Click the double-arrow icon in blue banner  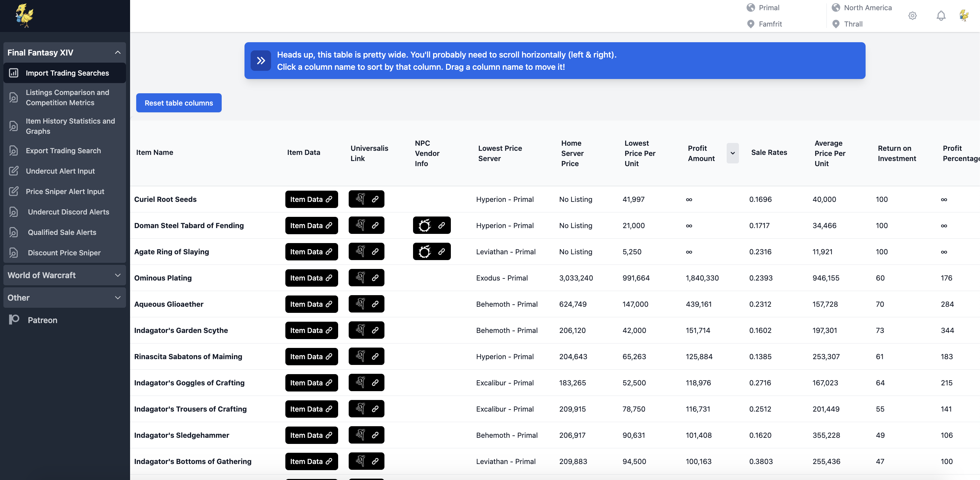tap(260, 61)
